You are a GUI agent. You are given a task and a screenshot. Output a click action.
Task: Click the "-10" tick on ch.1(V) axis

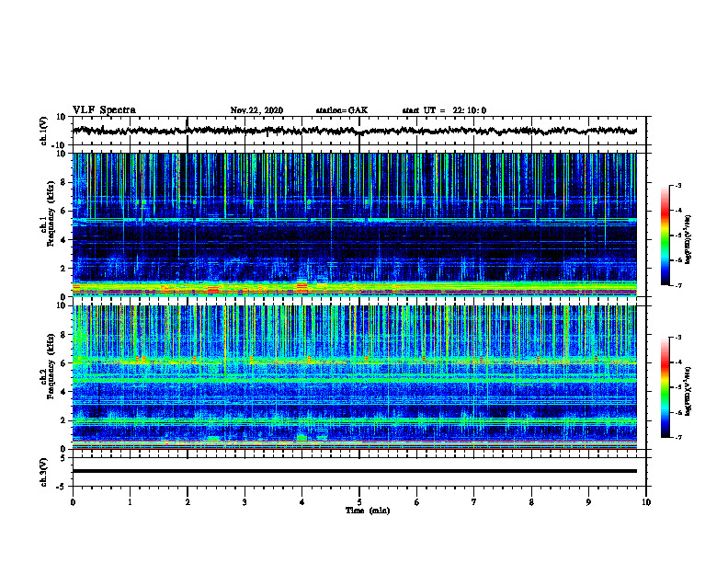tap(59, 145)
